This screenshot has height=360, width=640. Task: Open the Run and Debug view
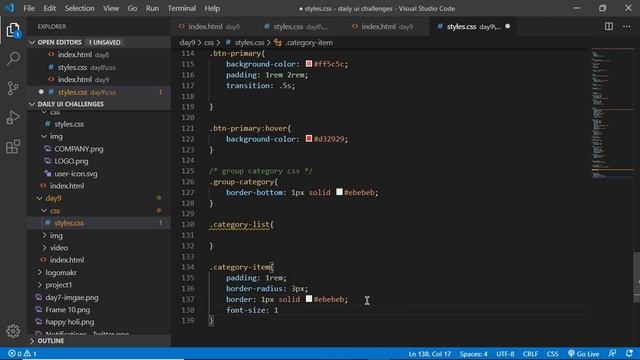click(x=13, y=118)
